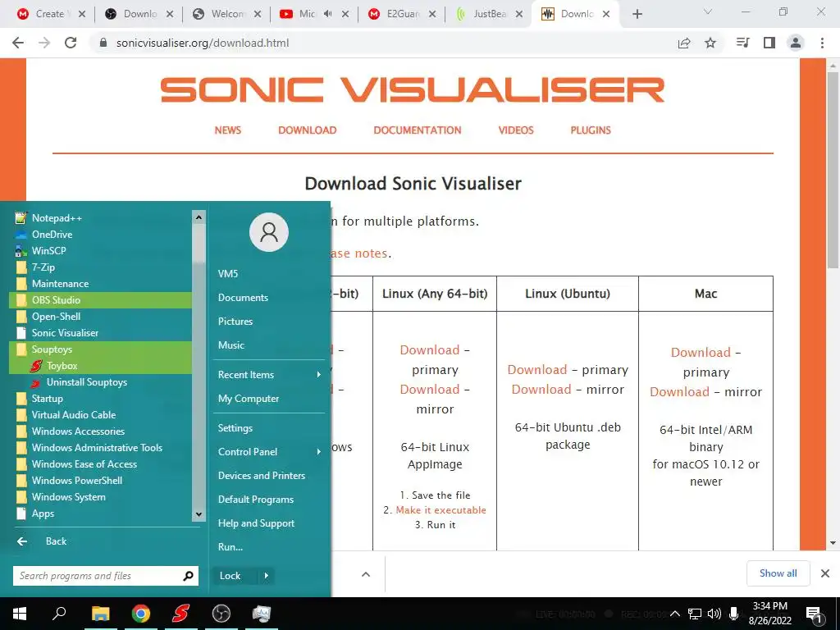Open Chrome media controls icon

[742, 43]
